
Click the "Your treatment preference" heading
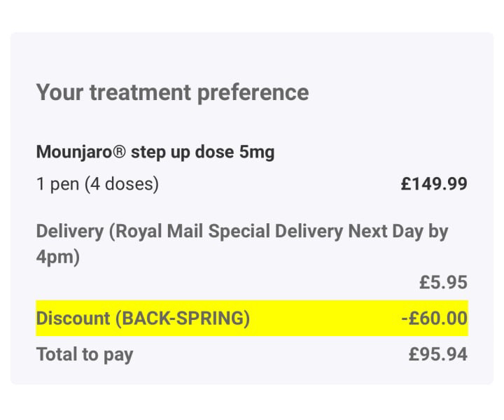tap(172, 92)
